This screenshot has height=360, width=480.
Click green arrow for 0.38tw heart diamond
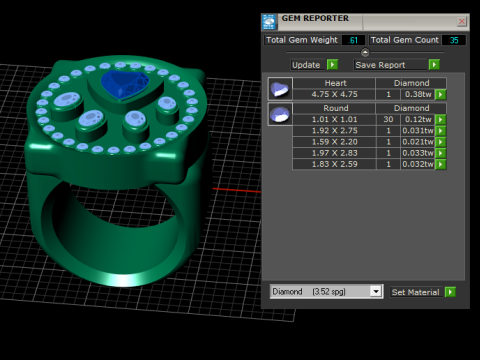pos(441,95)
